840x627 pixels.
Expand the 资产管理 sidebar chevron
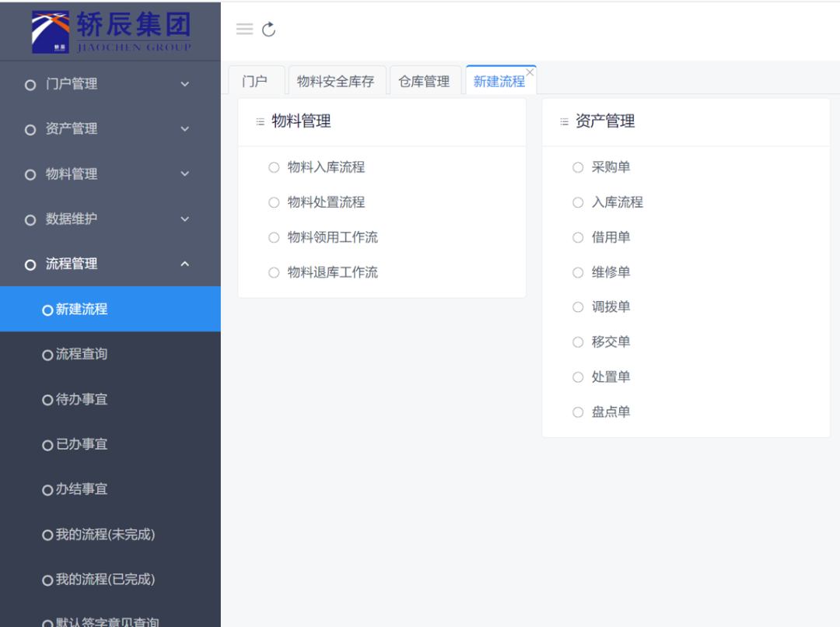pyautogui.click(x=184, y=129)
